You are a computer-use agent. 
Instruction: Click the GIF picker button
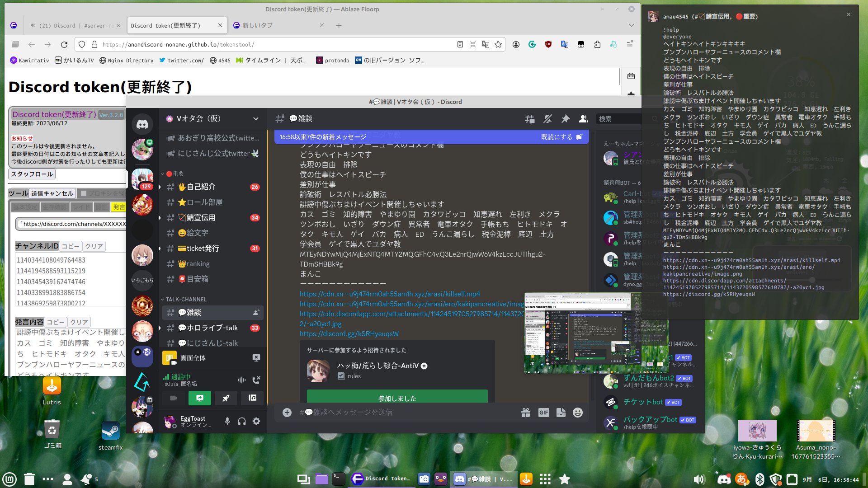[543, 413]
